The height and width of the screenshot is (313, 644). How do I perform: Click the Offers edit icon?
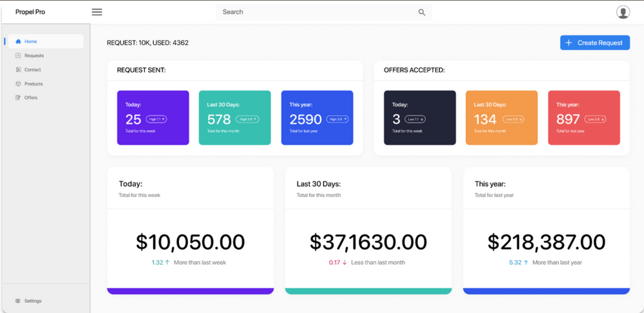[18, 97]
